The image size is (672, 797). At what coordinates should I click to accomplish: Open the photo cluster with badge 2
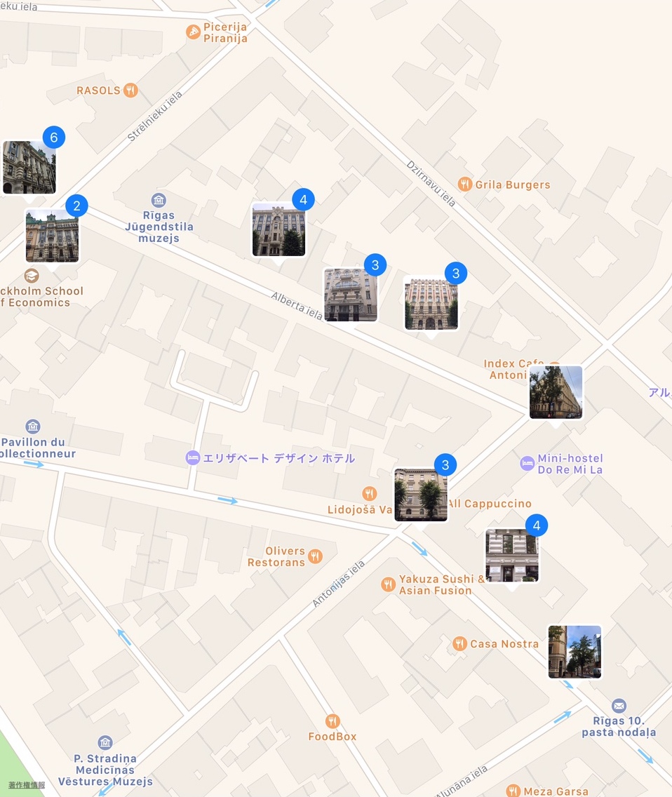[x=52, y=236]
